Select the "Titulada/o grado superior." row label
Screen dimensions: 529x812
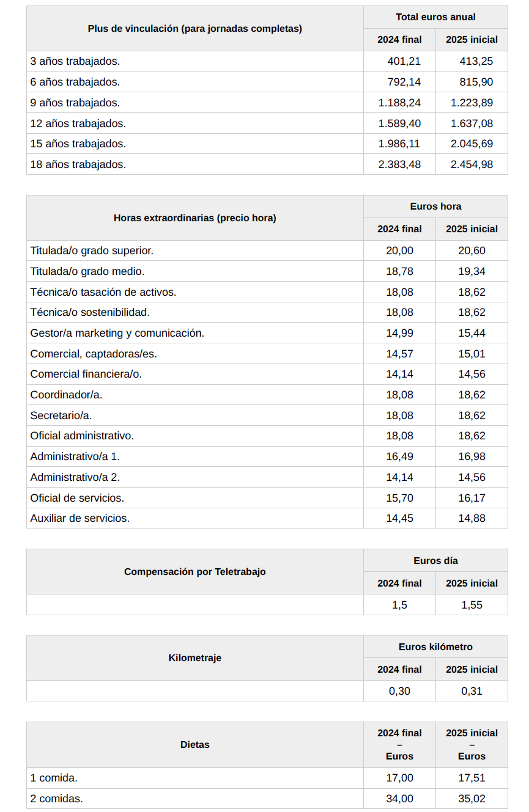pos(92,251)
